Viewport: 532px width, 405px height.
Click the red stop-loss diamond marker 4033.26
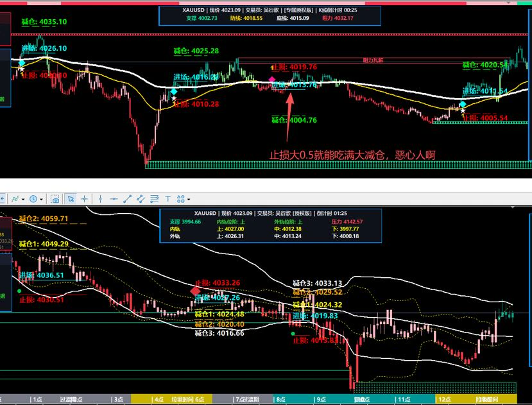click(196, 291)
